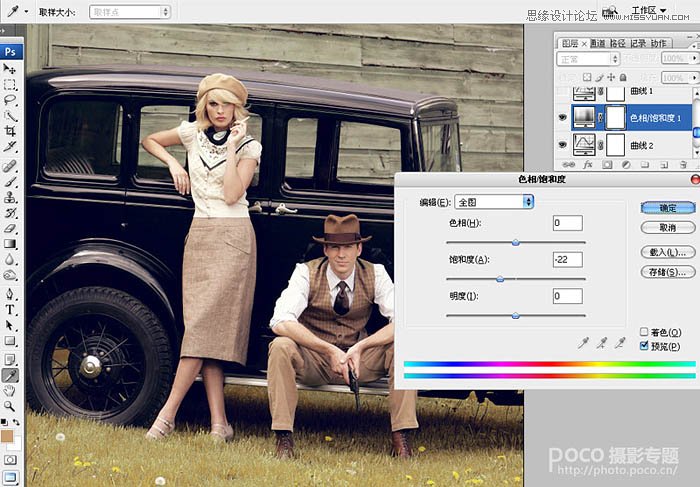Viewport: 700px width, 487px height.
Task: Select the Notes tool
Action: click(9, 359)
